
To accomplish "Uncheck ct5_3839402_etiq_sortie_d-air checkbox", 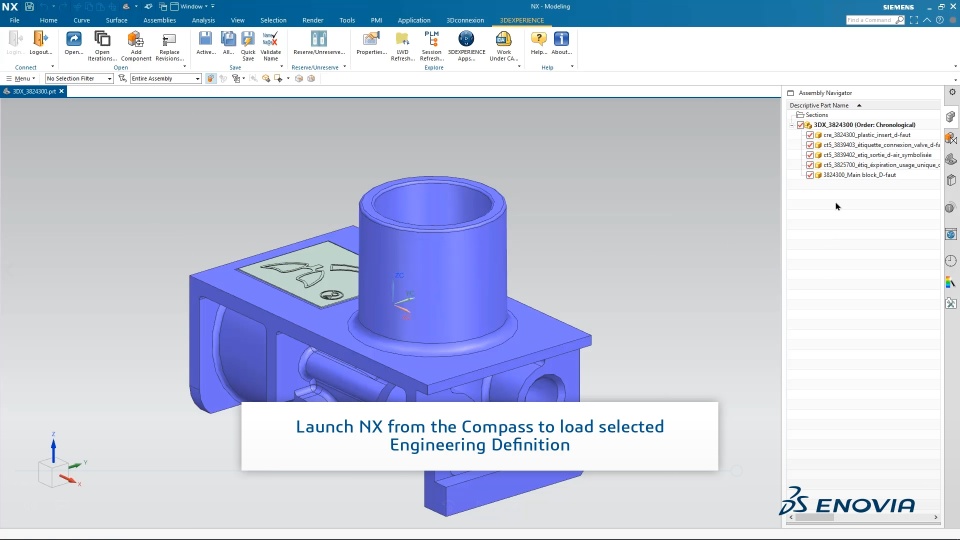I will click(810, 155).
